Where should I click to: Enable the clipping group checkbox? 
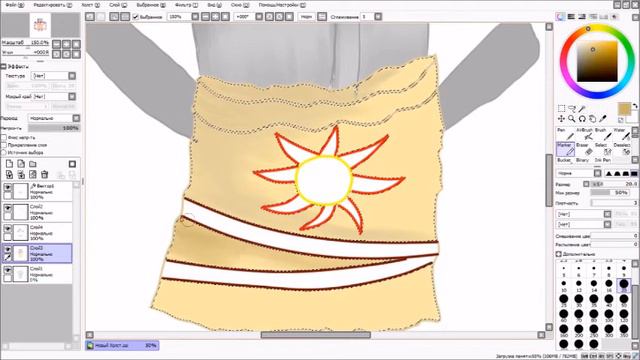coord(4,145)
